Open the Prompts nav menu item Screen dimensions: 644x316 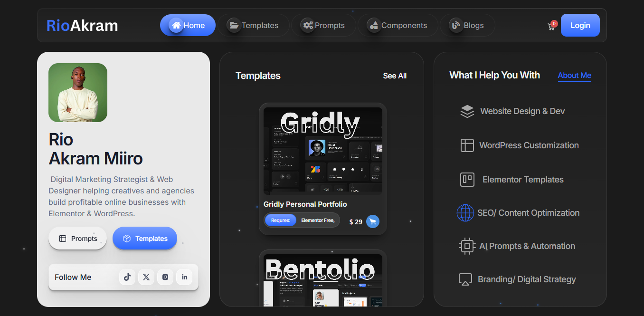[x=323, y=25]
